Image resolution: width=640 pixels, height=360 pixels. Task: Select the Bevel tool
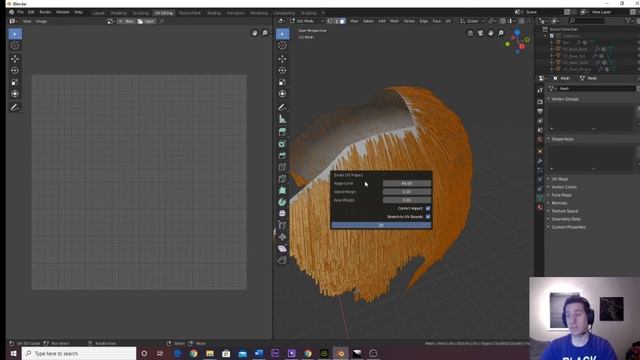click(x=282, y=156)
